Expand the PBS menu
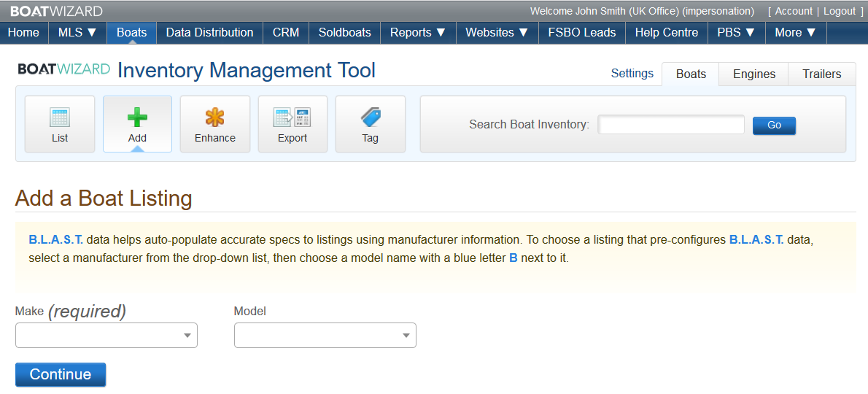 click(x=736, y=33)
